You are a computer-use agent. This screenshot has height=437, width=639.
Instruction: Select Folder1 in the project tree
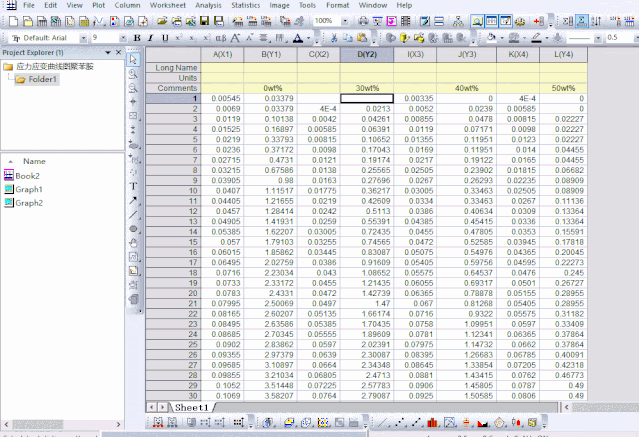[42, 79]
